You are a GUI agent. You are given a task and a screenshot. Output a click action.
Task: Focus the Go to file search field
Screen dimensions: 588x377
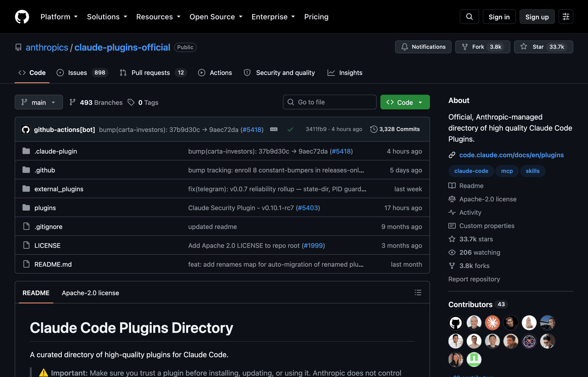pyautogui.click(x=330, y=102)
